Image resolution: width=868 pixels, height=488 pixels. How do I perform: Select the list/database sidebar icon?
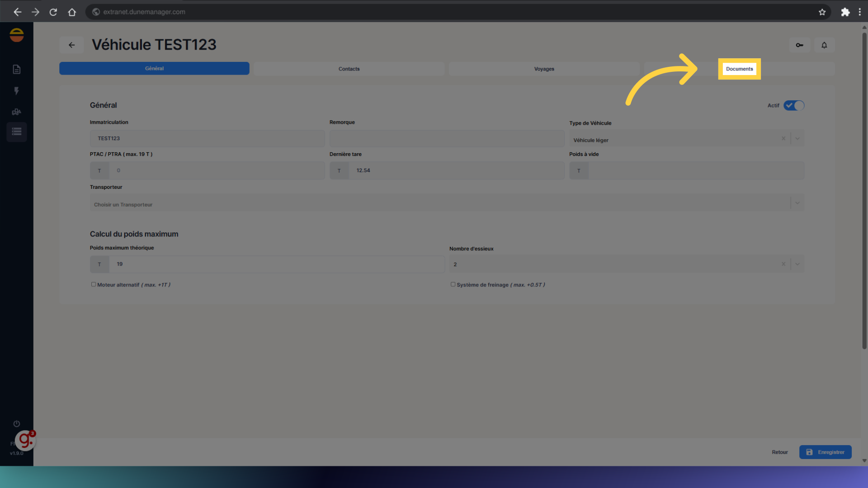[x=17, y=132]
